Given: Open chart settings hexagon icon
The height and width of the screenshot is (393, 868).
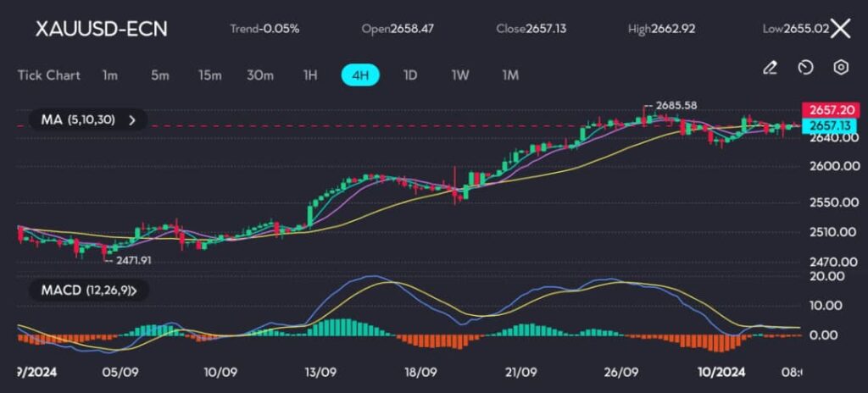Looking at the screenshot, I should [841, 68].
